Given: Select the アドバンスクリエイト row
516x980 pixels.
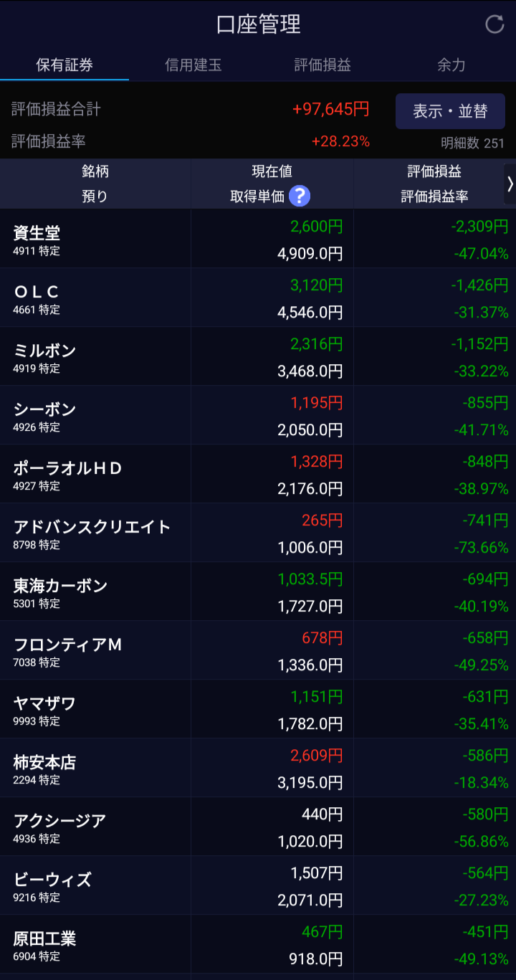Looking at the screenshot, I should coord(258,533).
